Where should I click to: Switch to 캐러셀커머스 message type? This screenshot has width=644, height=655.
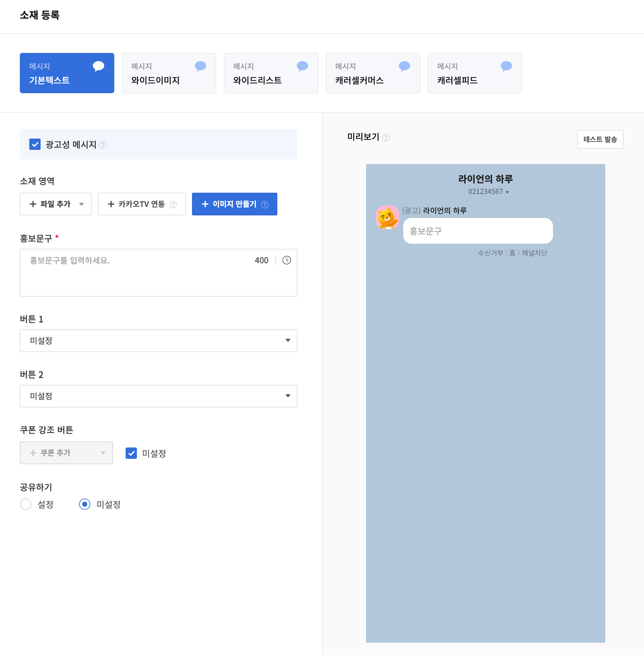coord(373,73)
